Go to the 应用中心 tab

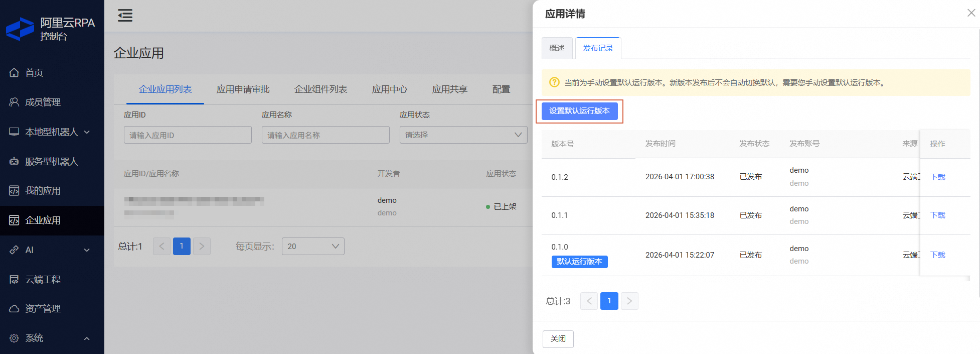(x=390, y=89)
